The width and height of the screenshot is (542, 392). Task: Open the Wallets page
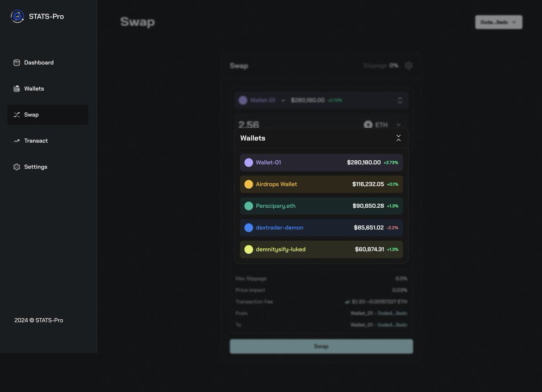[x=48, y=89]
